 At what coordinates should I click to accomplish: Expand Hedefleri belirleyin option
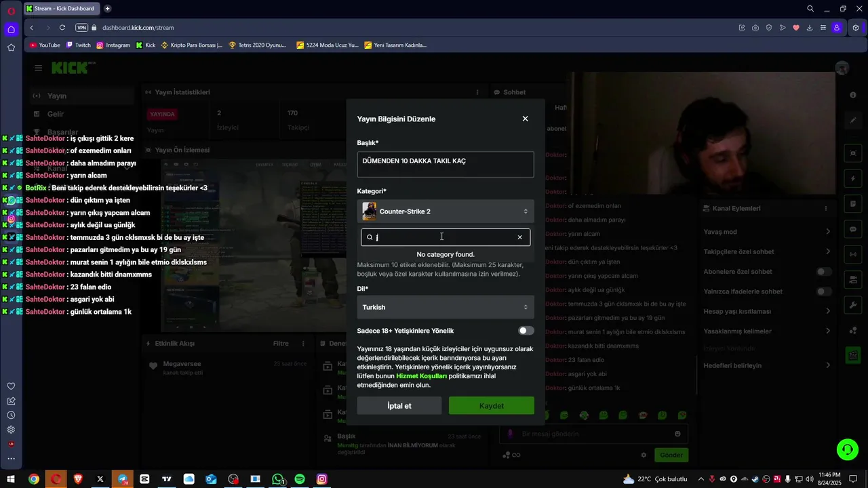[x=766, y=365]
